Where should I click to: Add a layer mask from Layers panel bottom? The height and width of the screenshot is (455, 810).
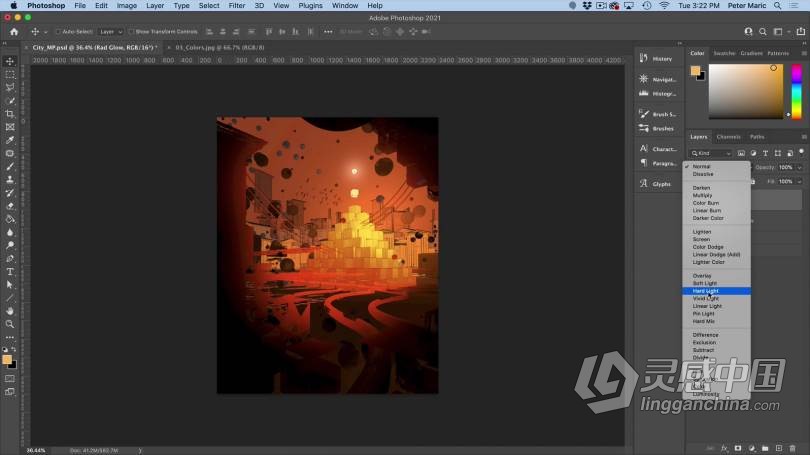click(x=738, y=448)
